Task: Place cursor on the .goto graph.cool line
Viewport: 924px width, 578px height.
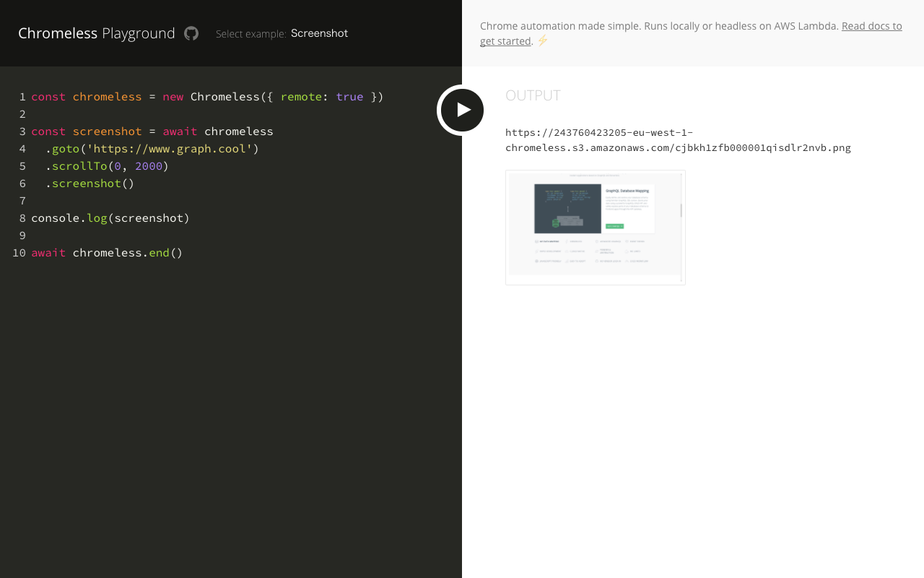Action: 152,149
